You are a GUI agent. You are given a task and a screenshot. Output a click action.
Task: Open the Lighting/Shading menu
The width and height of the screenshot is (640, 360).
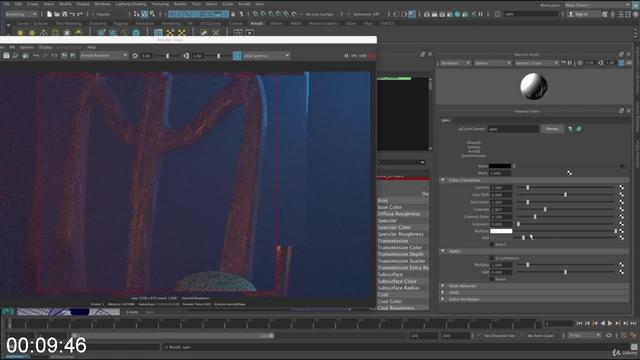(131, 4)
